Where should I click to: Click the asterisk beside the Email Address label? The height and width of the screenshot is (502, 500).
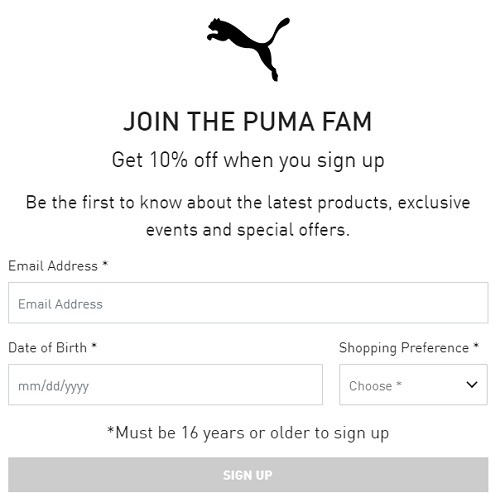click(x=105, y=264)
